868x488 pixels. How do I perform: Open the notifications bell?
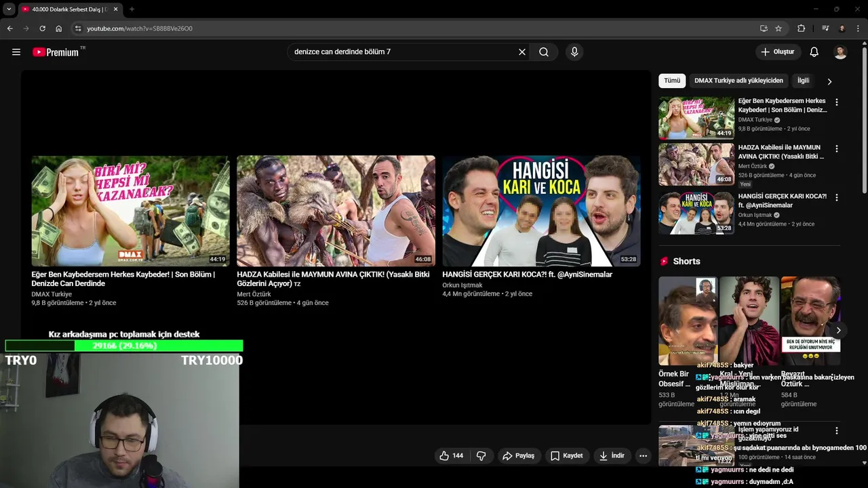pos(814,52)
